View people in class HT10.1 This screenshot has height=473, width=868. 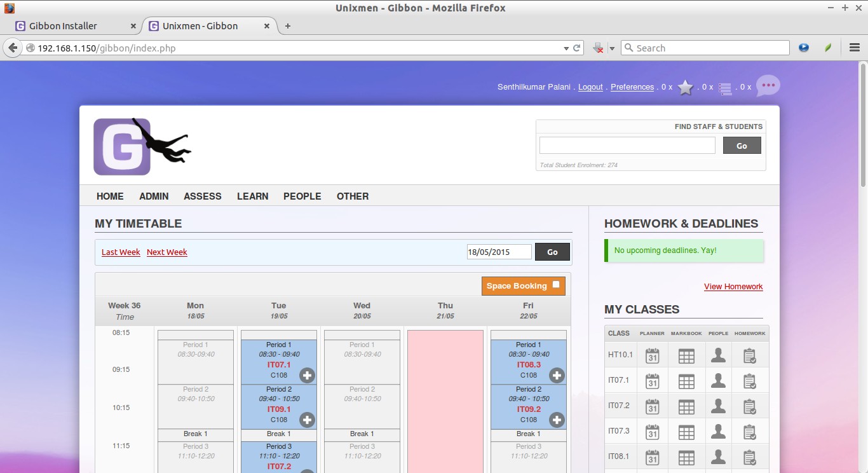click(718, 355)
